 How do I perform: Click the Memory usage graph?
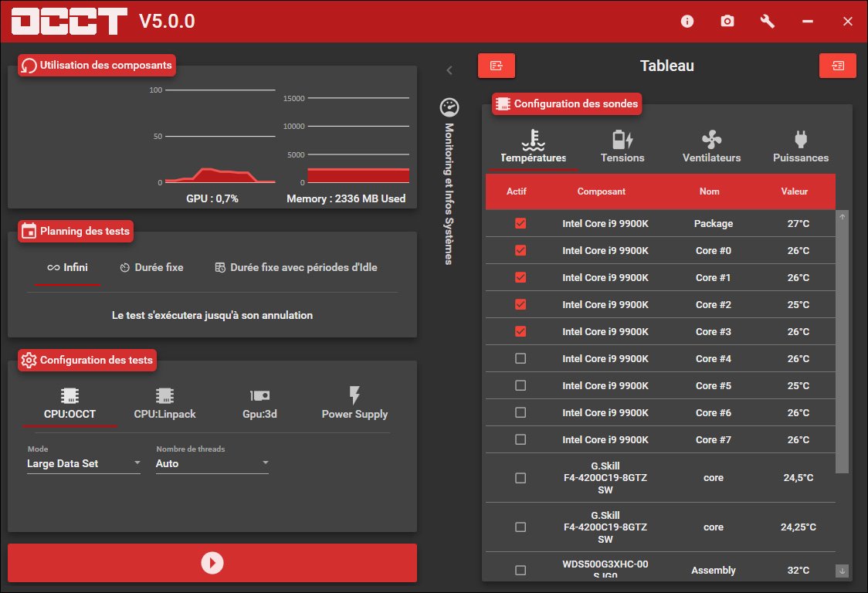point(358,141)
